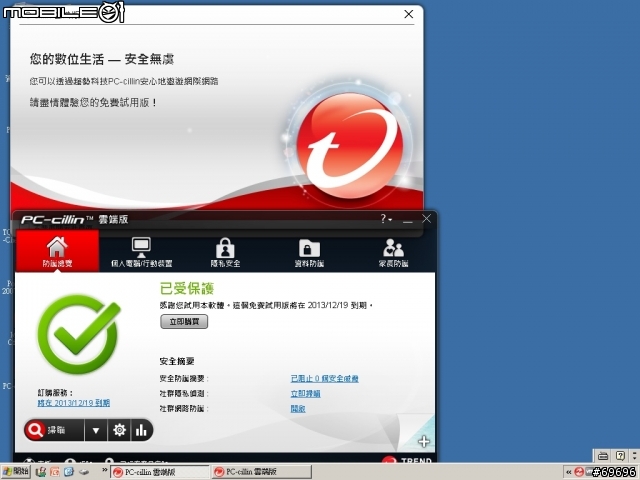
Task: Expand the scan options dropdown arrow
Action: click(x=96, y=430)
